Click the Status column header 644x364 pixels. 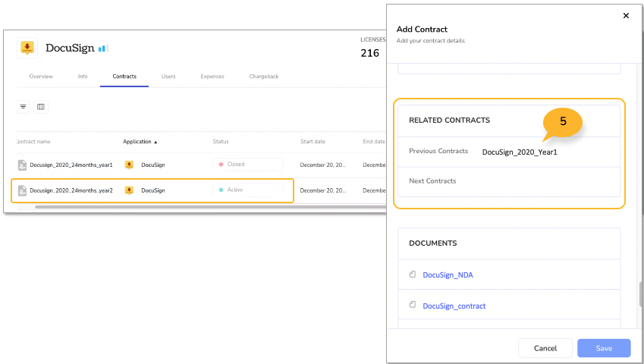point(221,142)
